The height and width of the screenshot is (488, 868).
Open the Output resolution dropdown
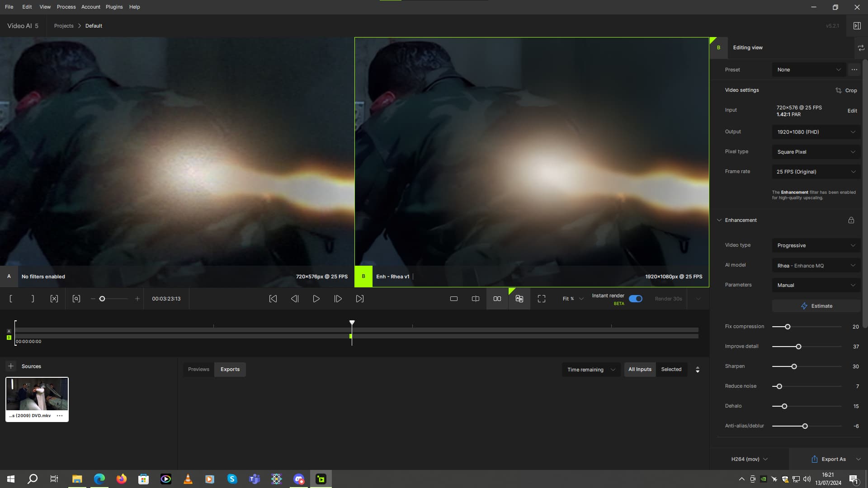pyautogui.click(x=816, y=132)
